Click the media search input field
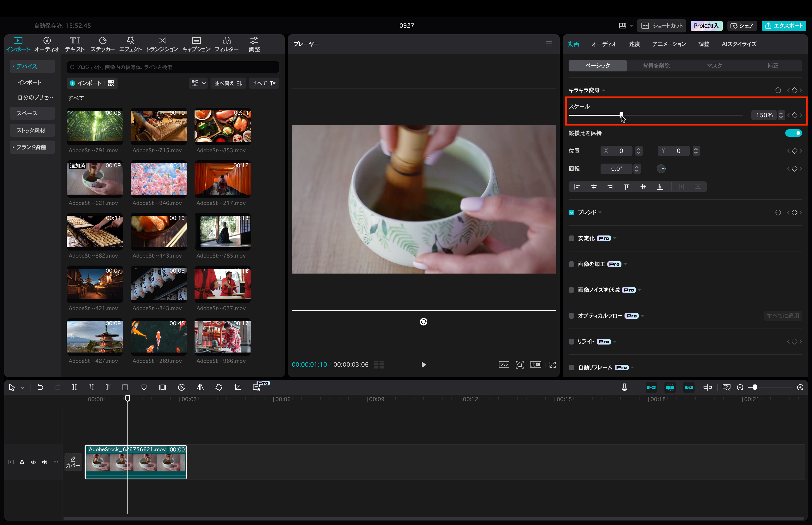The height and width of the screenshot is (525, 812). click(173, 67)
